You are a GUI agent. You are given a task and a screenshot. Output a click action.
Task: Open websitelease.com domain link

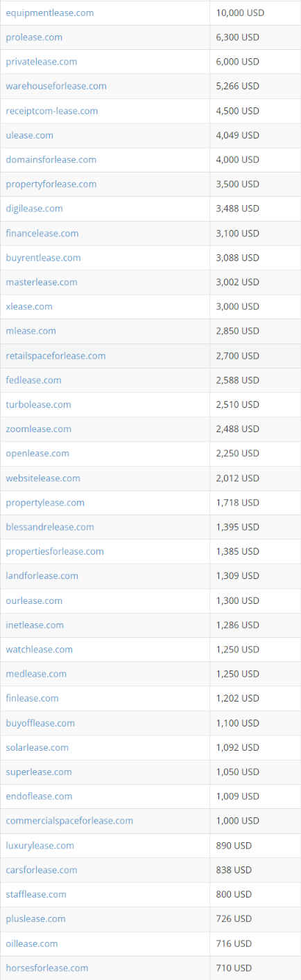pyautogui.click(x=43, y=478)
